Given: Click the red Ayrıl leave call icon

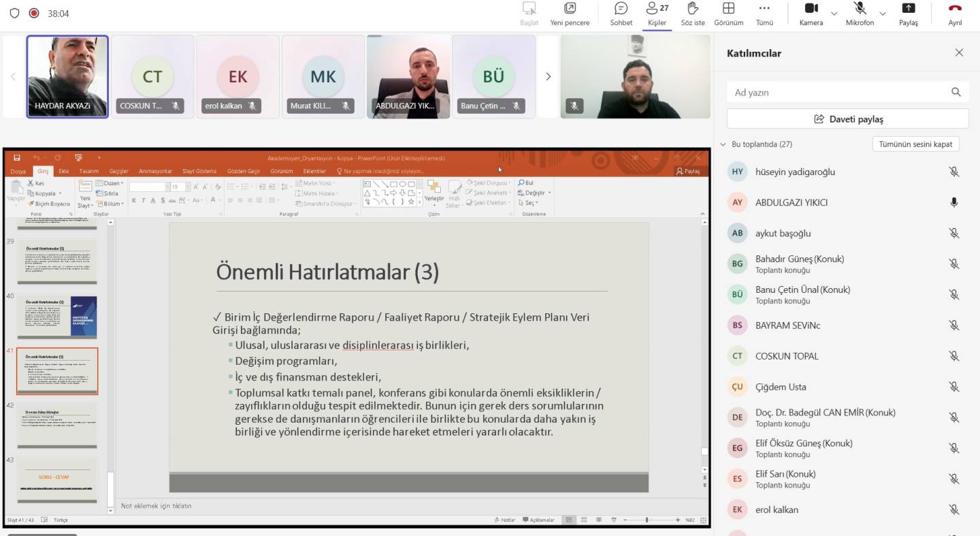Looking at the screenshot, I should coord(955,9).
